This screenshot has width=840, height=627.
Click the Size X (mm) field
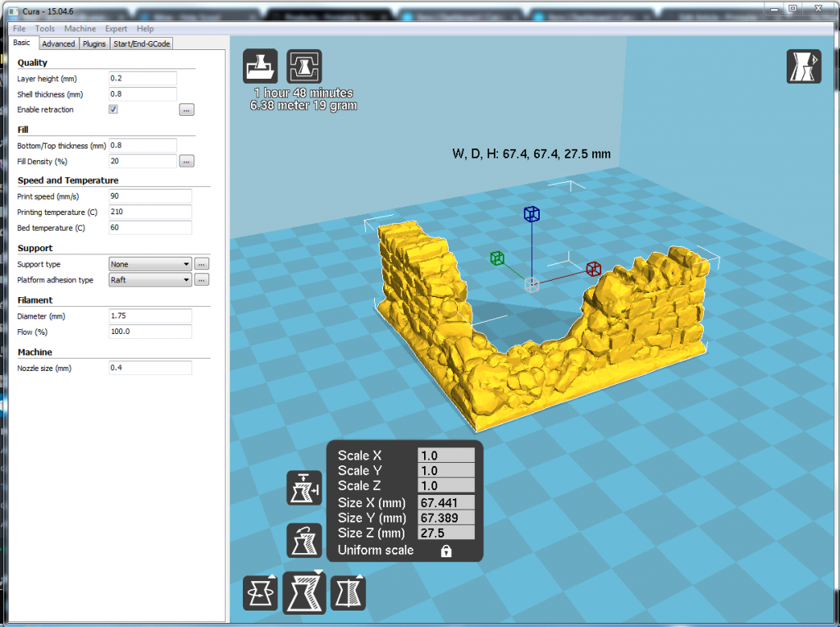click(x=445, y=503)
